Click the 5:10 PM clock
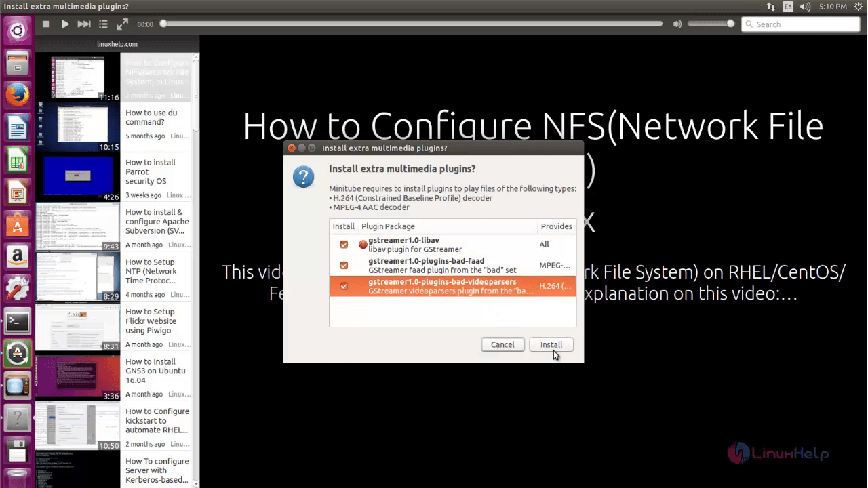Screen dimensions: 868x488 click(x=832, y=7)
